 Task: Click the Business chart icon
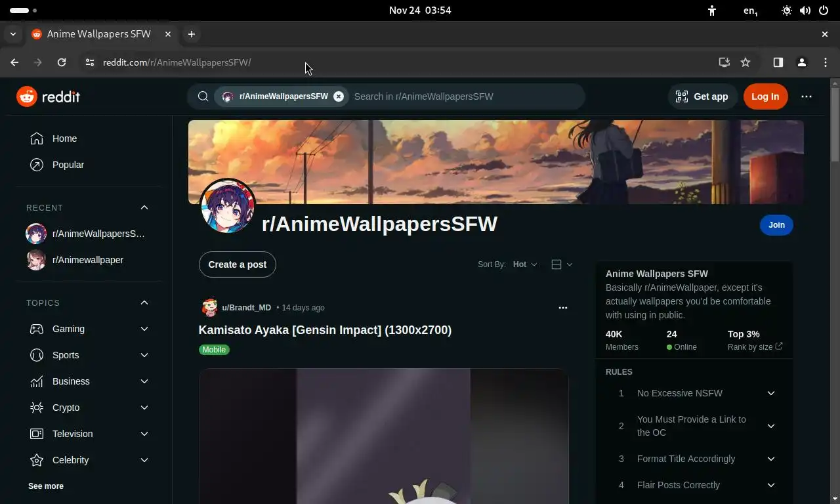[x=37, y=381]
